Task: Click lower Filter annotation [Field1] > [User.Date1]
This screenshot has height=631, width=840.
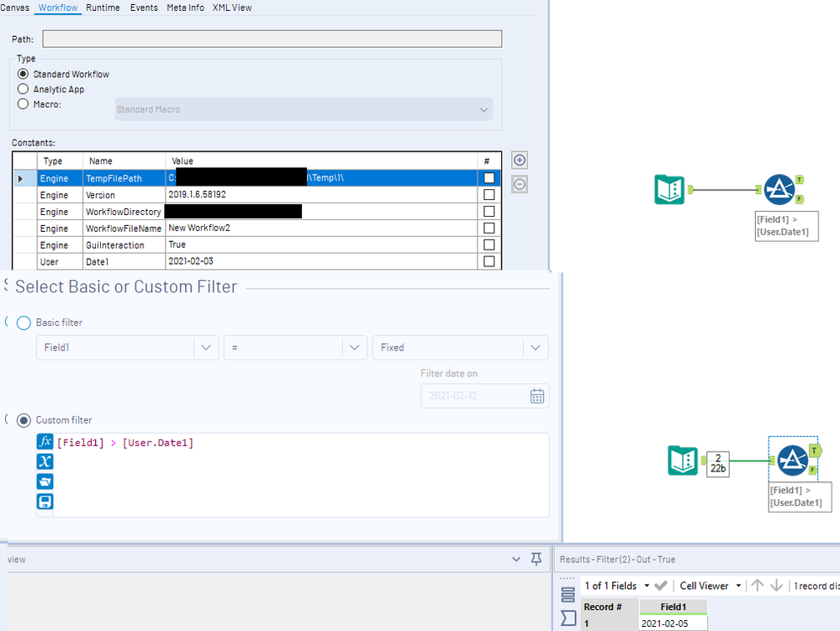Action: pyautogui.click(x=800, y=497)
